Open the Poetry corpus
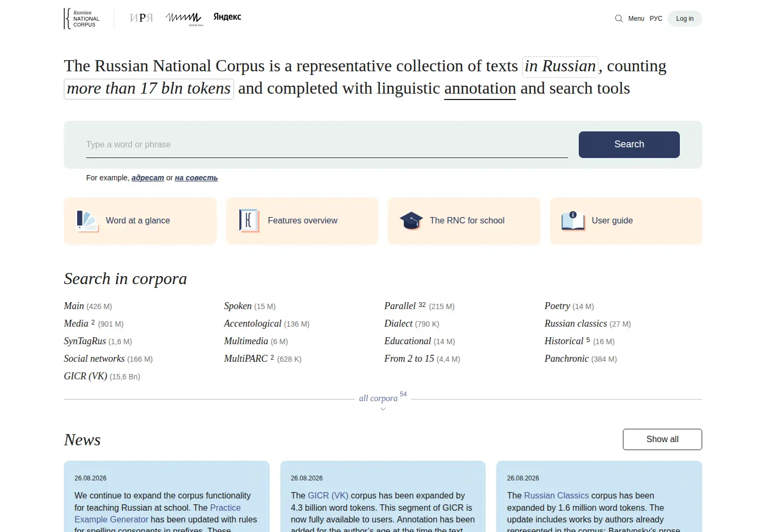 557,306
